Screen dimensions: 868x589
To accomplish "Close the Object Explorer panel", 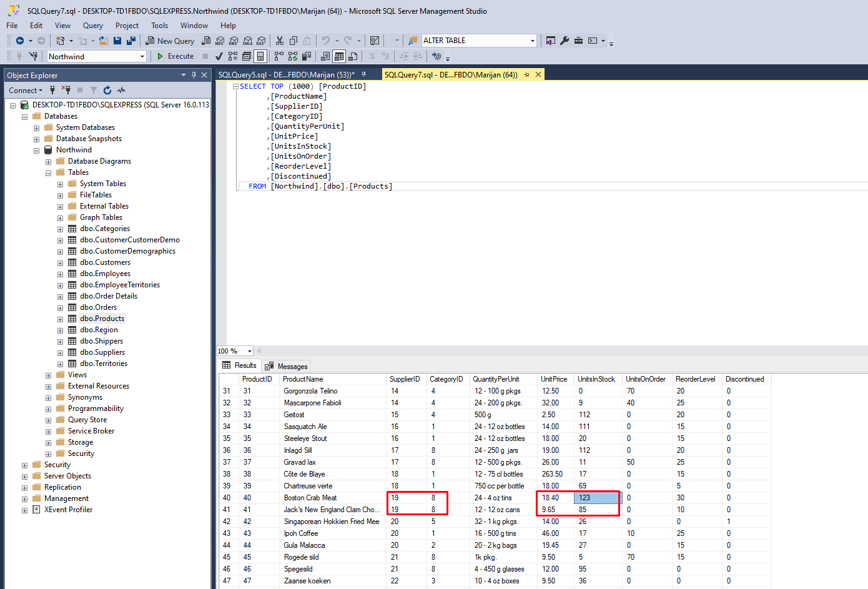I will (204, 75).
